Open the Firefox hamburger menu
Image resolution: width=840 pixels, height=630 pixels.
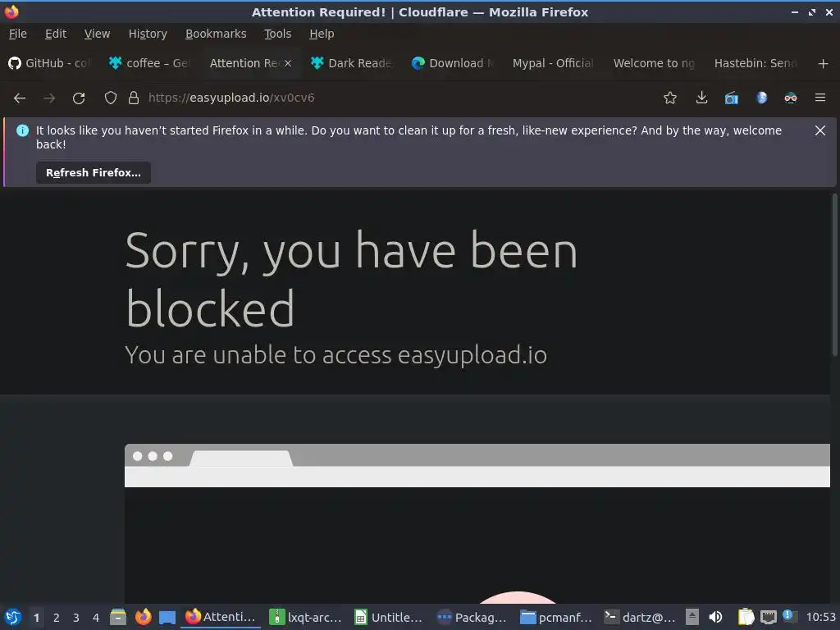820,98
